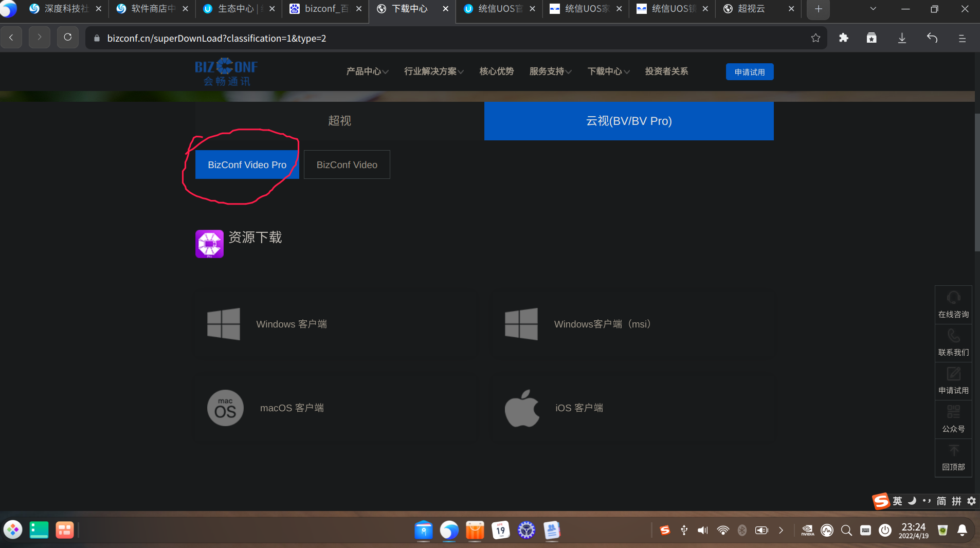This screenshot has height=548, width=980.
Task: Select the BizConf Video option
Action: point(347,165)
